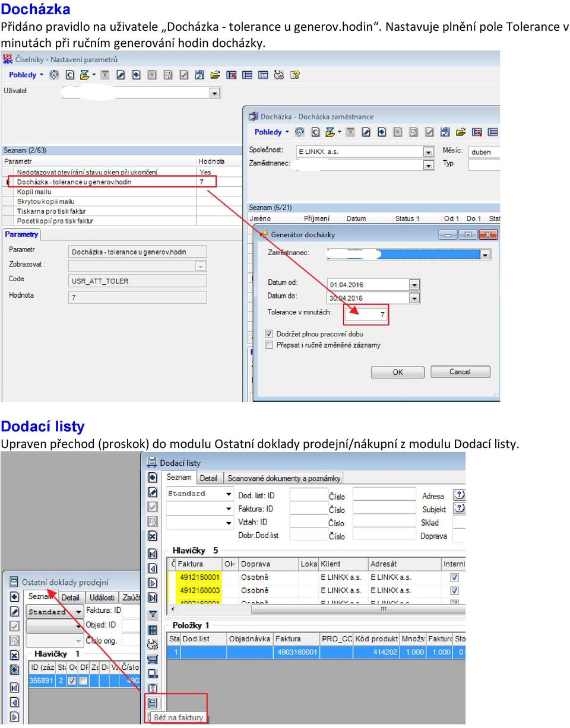Click help question icon in Číselníky toolbar
This screenshot has width=570, height=728.
(x=294, y=75)
